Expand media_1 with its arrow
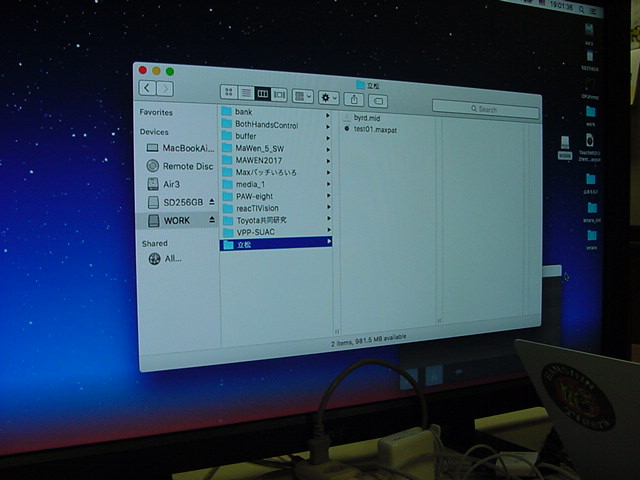Viewport: 640px width, 480px height. (327, 184)
